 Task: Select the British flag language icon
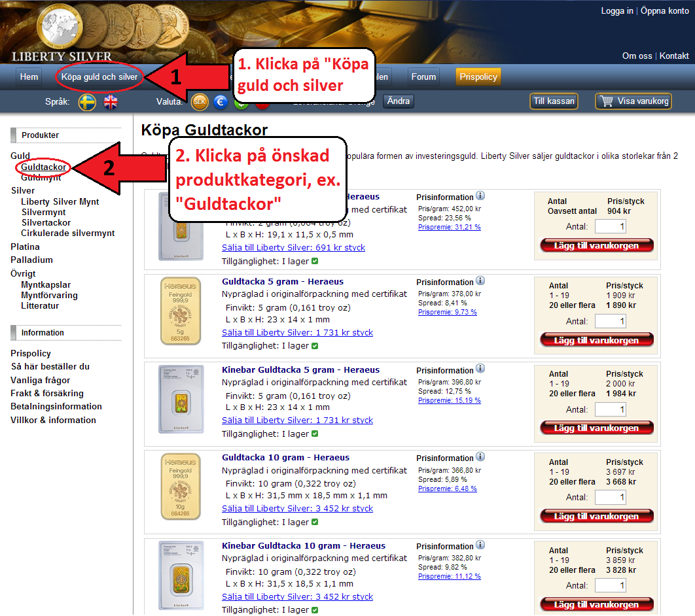pyautogui.click(x=111, y=102)
